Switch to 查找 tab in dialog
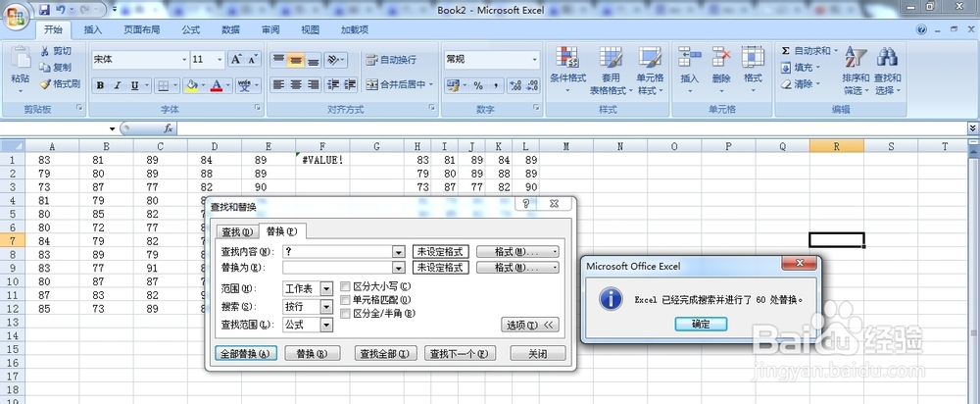This screenshot has height=404, width=980. tap(237, 232)
